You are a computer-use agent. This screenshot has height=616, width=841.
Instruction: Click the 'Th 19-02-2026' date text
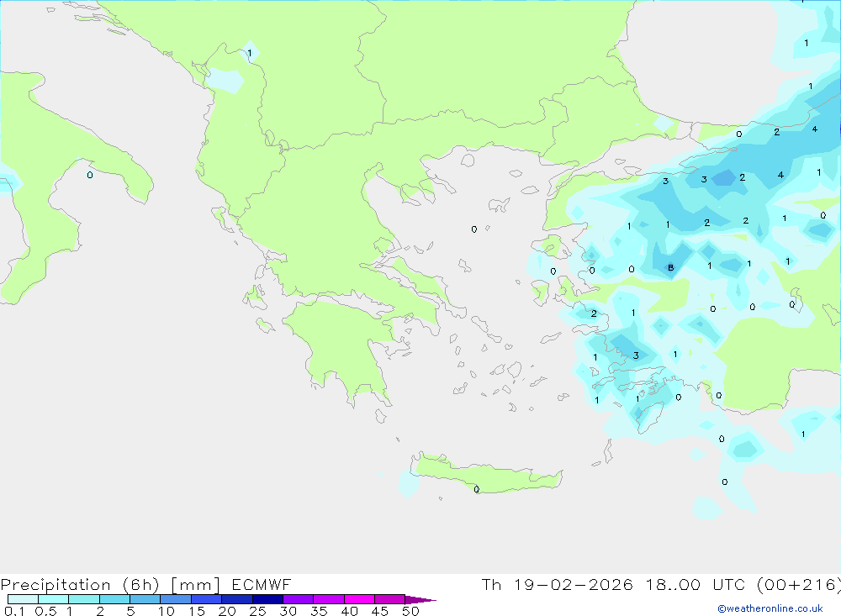557,584
